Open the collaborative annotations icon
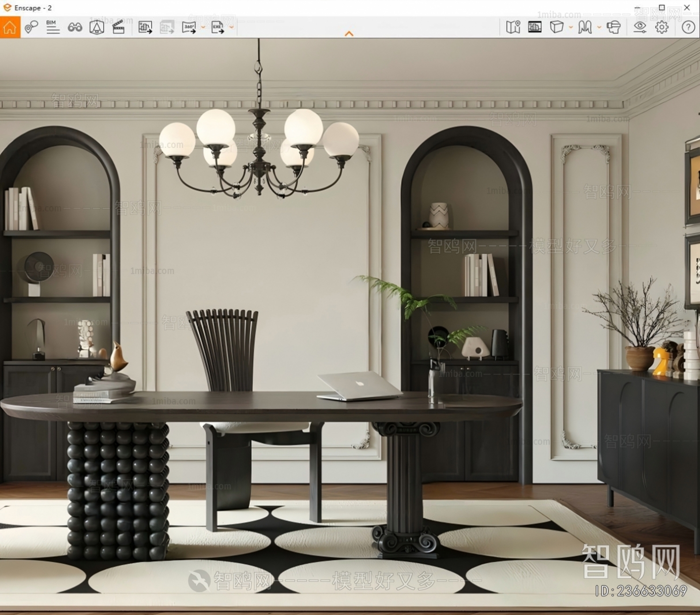 [x=31, y=27]
